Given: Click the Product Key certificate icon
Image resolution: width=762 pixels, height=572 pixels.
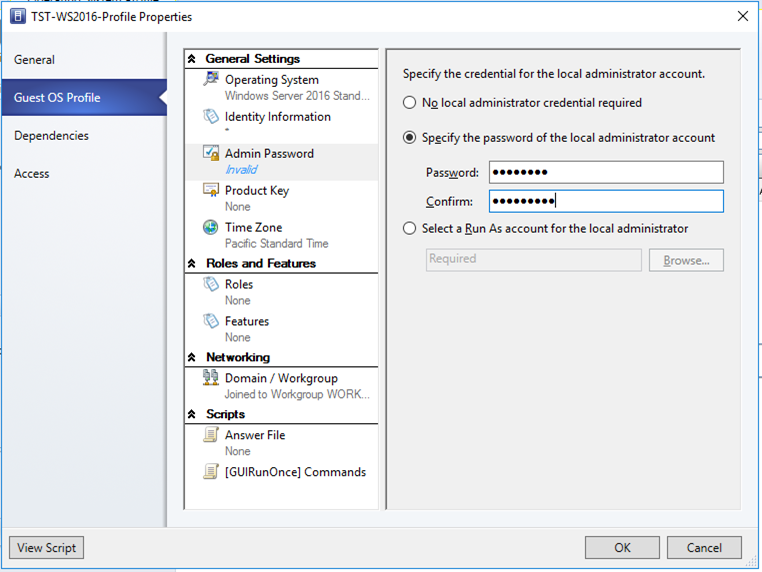Looking at the screenshot, I should pyautogui.click(x=211, y=190).
